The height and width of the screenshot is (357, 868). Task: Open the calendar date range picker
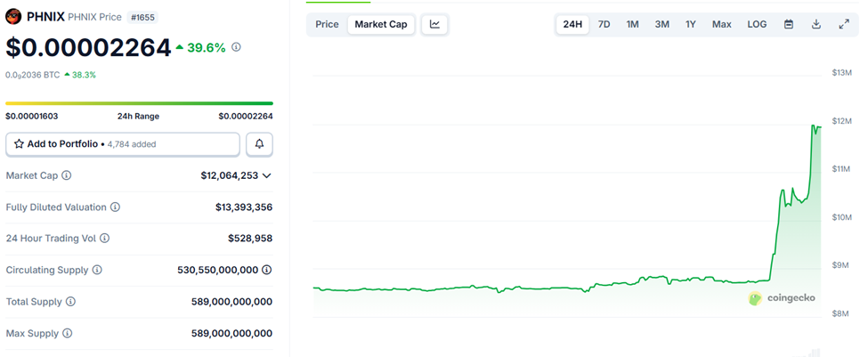click(788, 24)
